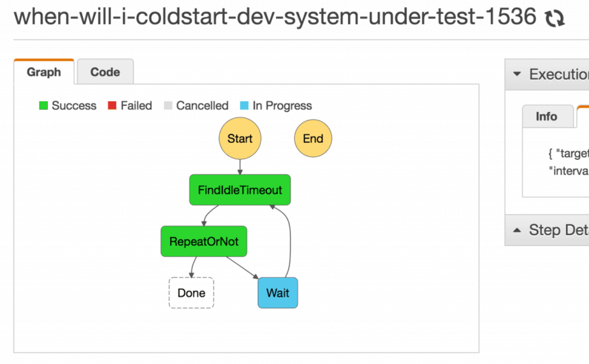
Task: Open the Info tab in execution panel
Action: coord(546,117)
